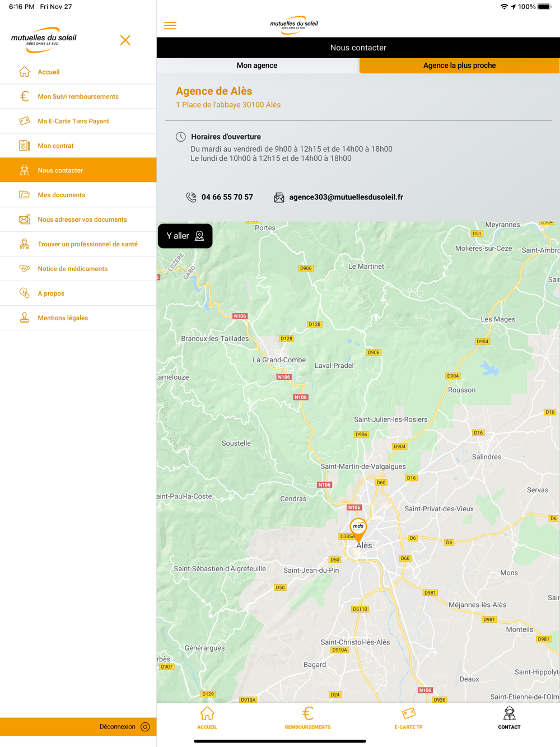Click the Accueil house icon in the side menu

pyautogui.click(x=24, y=72)
